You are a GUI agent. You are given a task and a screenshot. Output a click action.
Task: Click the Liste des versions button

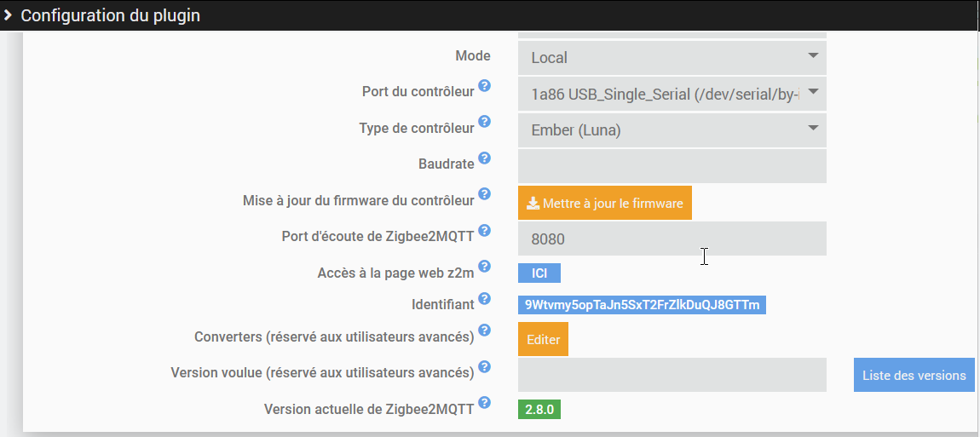tap(914, 376)
